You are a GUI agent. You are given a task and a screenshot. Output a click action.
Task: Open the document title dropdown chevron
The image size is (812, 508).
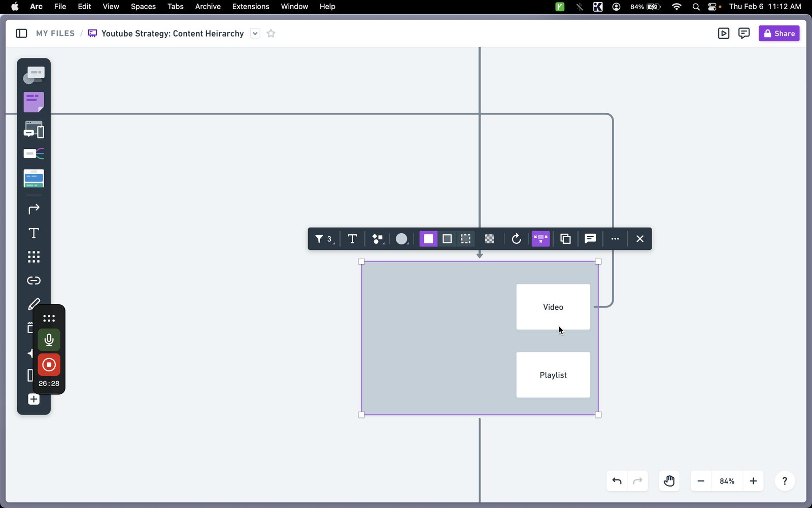coord(255,34)
